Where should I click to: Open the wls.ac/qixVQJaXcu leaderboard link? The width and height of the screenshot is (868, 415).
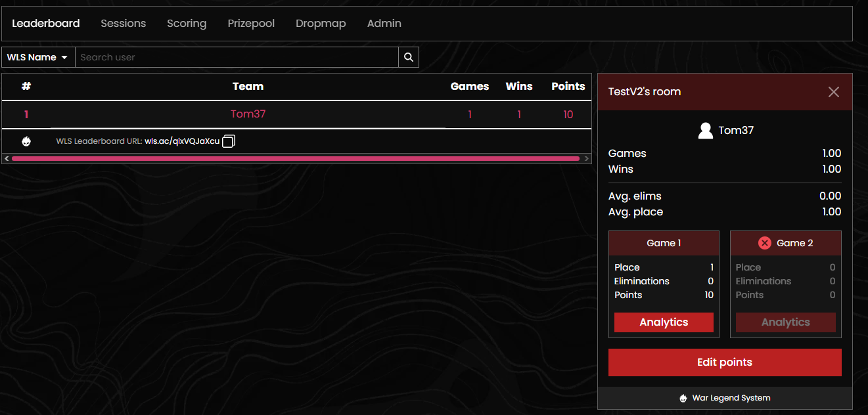182,141
